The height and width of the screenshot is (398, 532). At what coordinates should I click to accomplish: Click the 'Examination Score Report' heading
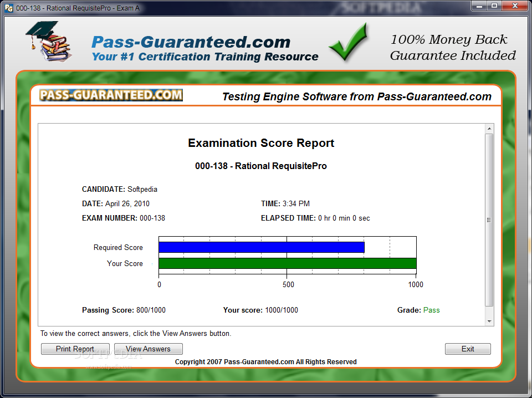click(x=261, y=143)
